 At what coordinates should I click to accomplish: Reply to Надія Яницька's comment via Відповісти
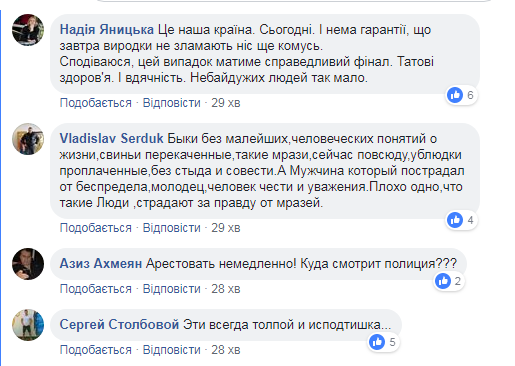(x=172, y=103)
